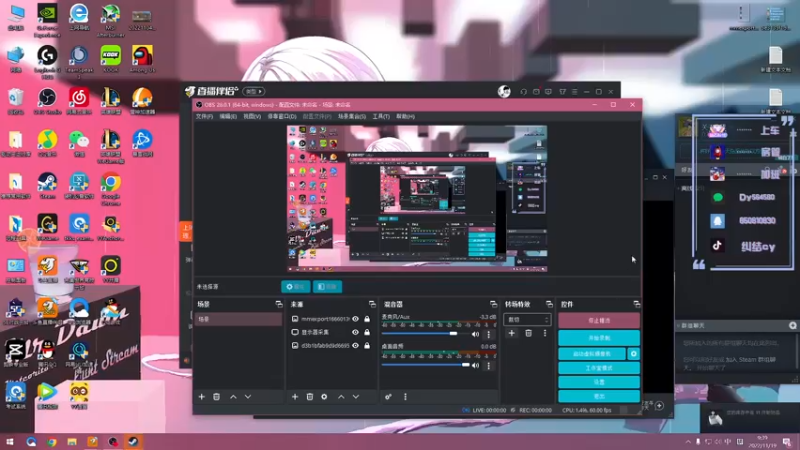Image resolution: width=800 pixels, height=450 pixels.
Task: Expand the pill button beside the 直播伴侣 logo
Action: coord(254,92)
